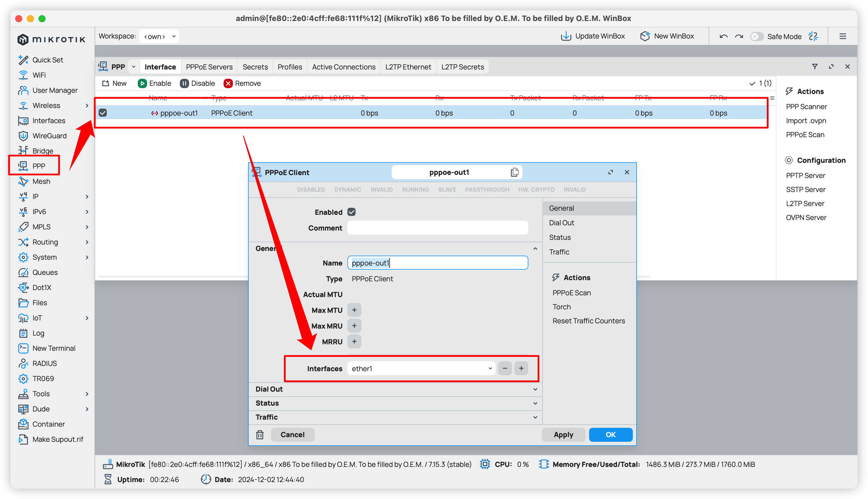Image resolution: width=868 pixels, height=499 pixels.
Task: Open WireGuard settings
Action: pos(49,136)
